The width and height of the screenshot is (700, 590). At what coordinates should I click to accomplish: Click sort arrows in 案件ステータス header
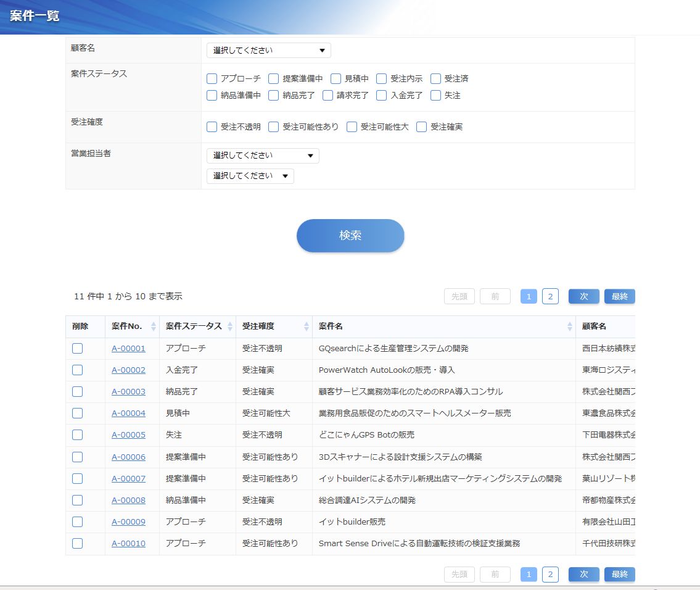pyautogui.click(x=230, y=326)
